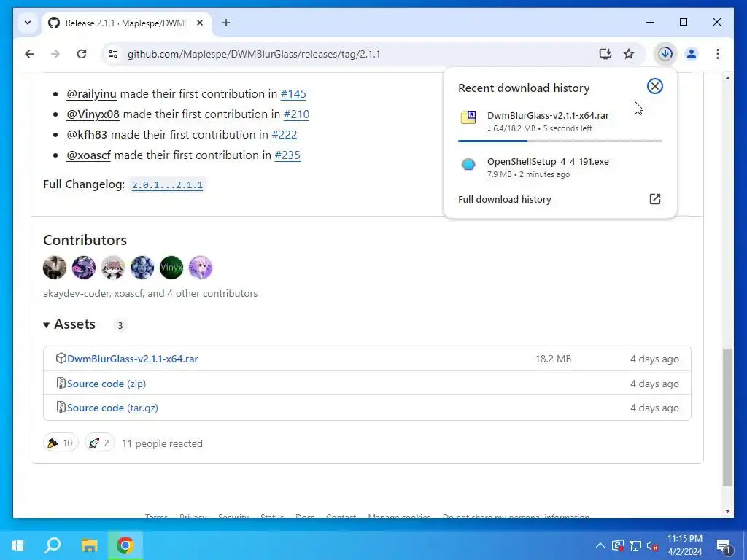Open a new tab with the plus button
The width and height of the screenshot is (747, 560).
226,23
